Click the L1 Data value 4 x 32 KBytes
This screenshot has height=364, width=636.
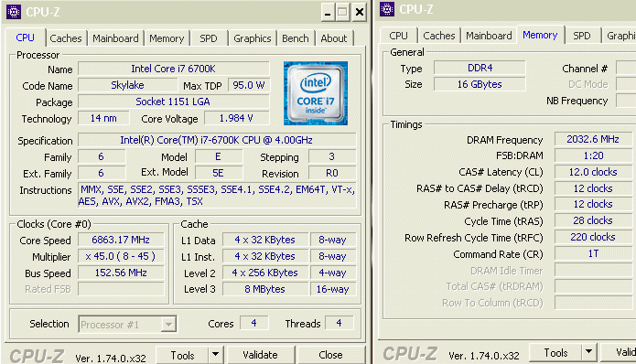point(265,240)
